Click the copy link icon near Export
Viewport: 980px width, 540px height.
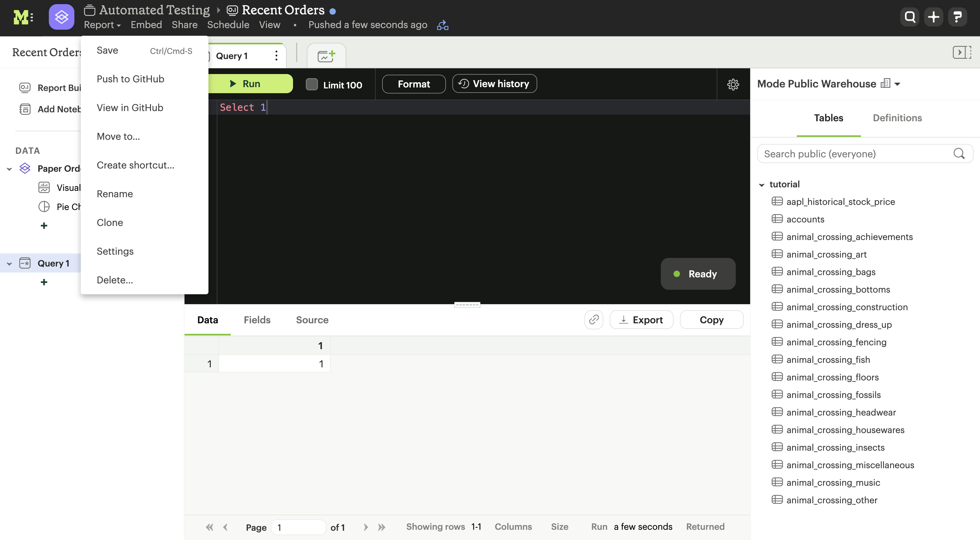tap(593, 320)
